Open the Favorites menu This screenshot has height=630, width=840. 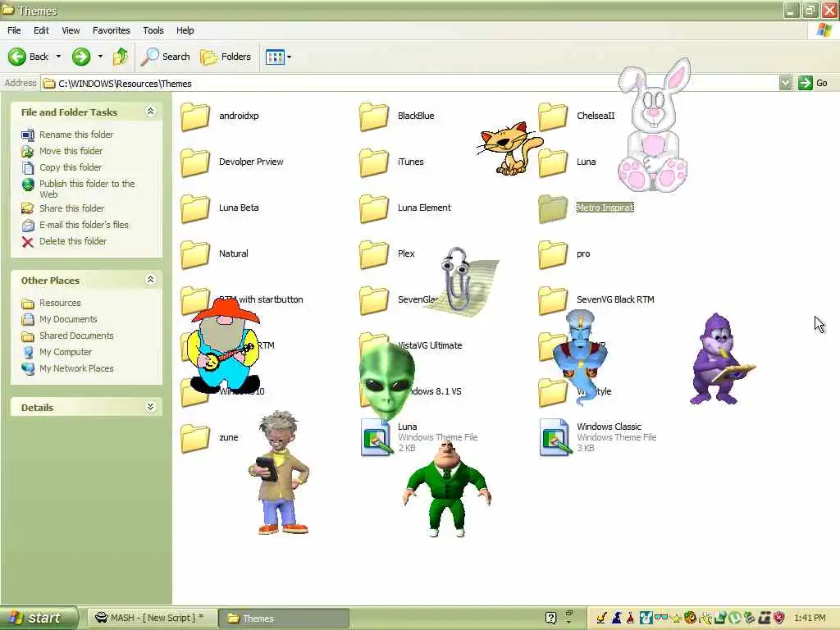pos(111,30)
